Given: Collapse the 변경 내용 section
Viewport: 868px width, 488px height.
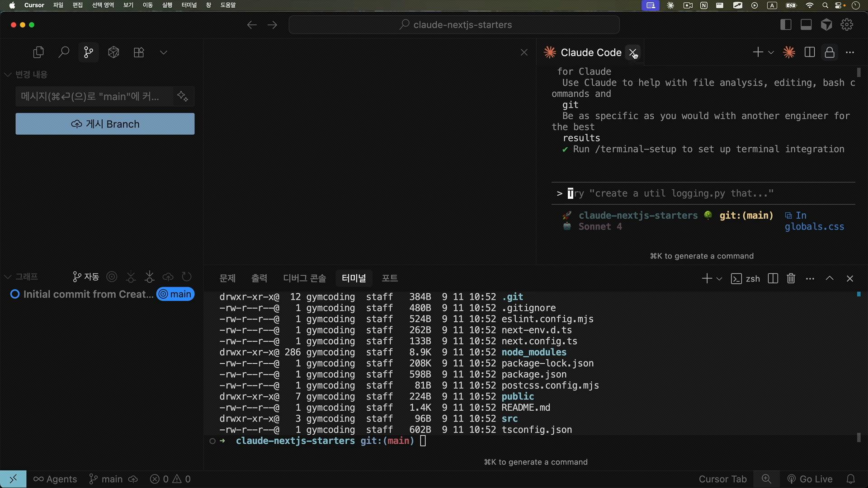Looking at the screenshot, I should coord(8,75).
